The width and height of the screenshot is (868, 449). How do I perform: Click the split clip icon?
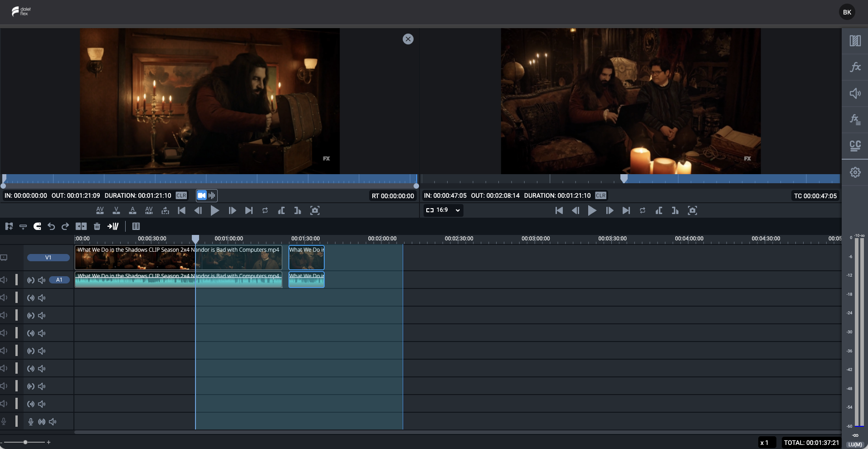click(81, 226)
